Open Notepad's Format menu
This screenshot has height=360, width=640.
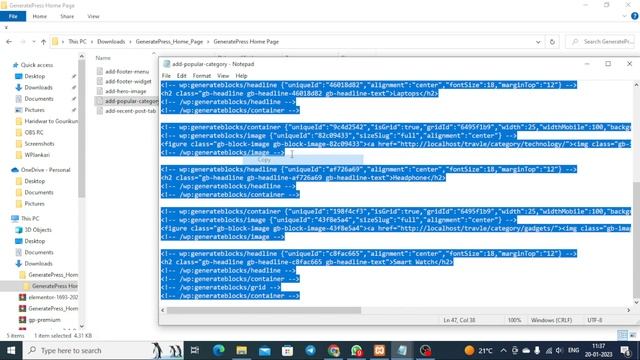[202, 76]
